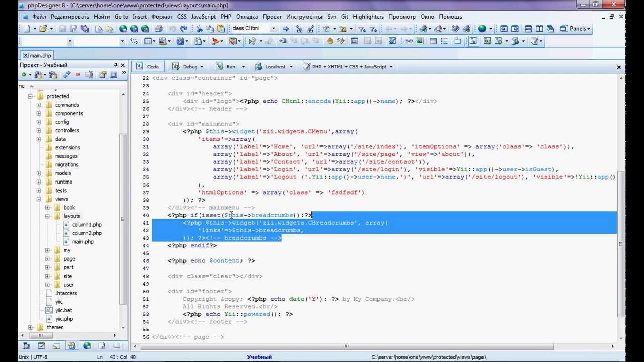Image resolution: width=644 pixels, height=362 pixels.
Task: Click the hand tool icon
Action: pos(330,41)
